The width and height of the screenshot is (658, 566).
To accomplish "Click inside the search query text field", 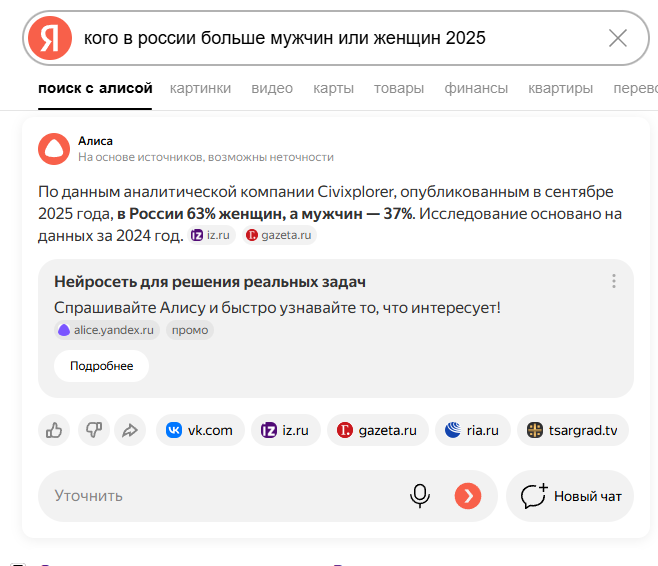I will 336,38.
